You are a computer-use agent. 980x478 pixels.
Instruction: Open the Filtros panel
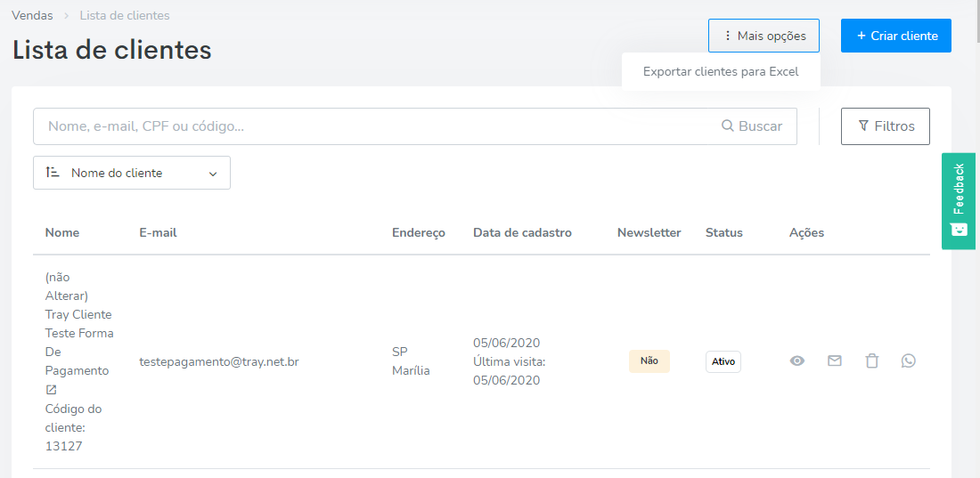(885, 126)
